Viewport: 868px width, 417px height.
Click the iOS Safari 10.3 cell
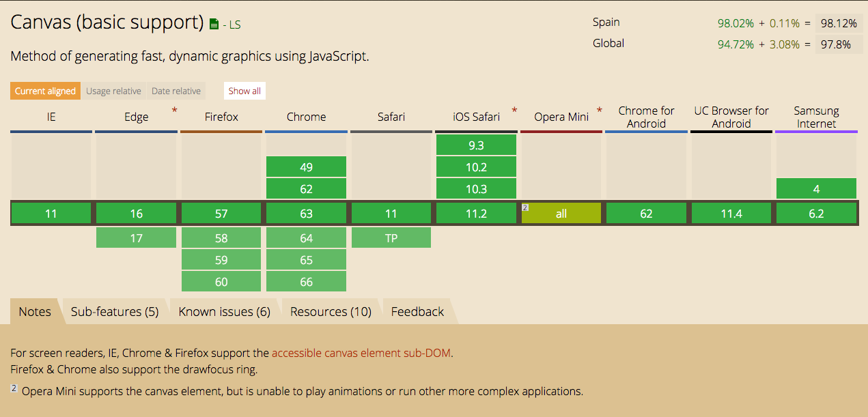coord(476,189)
